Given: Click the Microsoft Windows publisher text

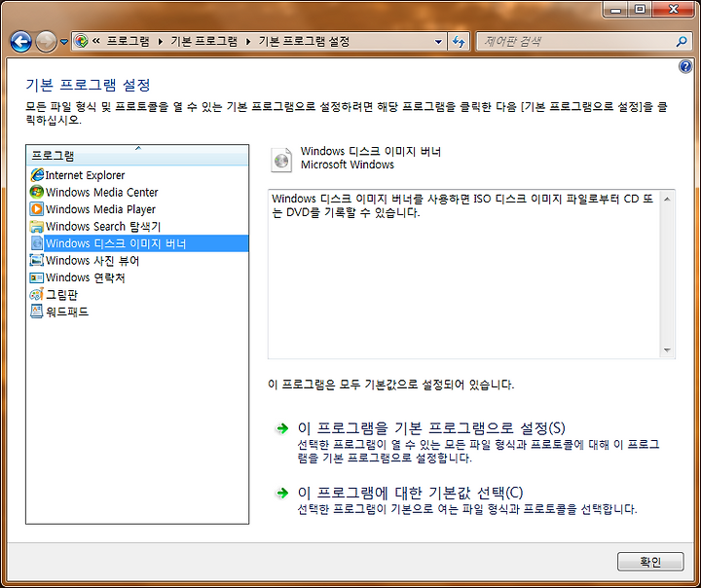Looking at the screenshot, I should 348,165.
